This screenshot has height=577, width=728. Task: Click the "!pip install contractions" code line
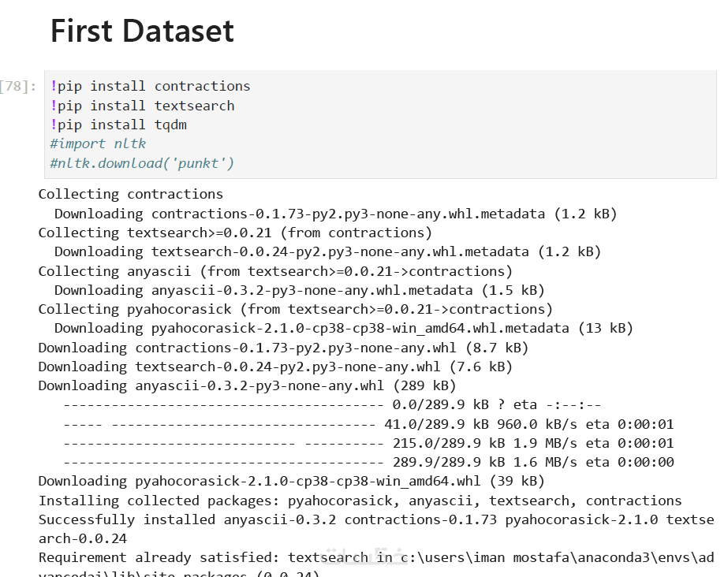point(150,86)
